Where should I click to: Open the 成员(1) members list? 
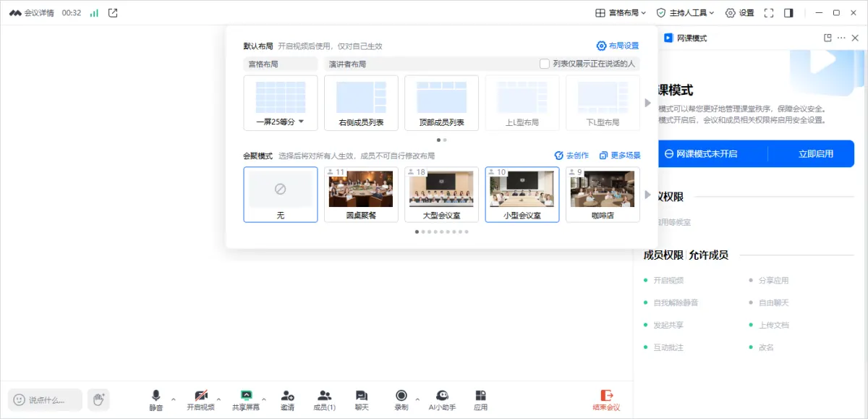325,399
